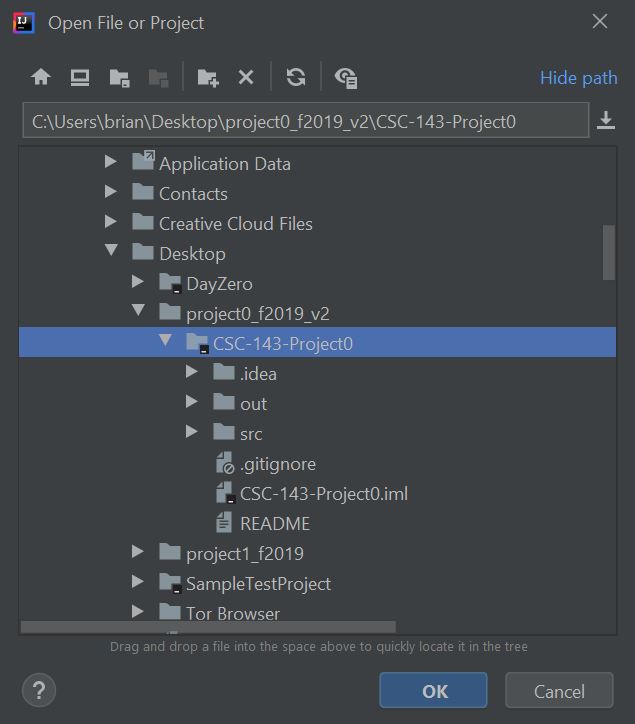Delete the selected item with X icon
Viewport: 635px width, 724px height.
click(x=246, y=77)
